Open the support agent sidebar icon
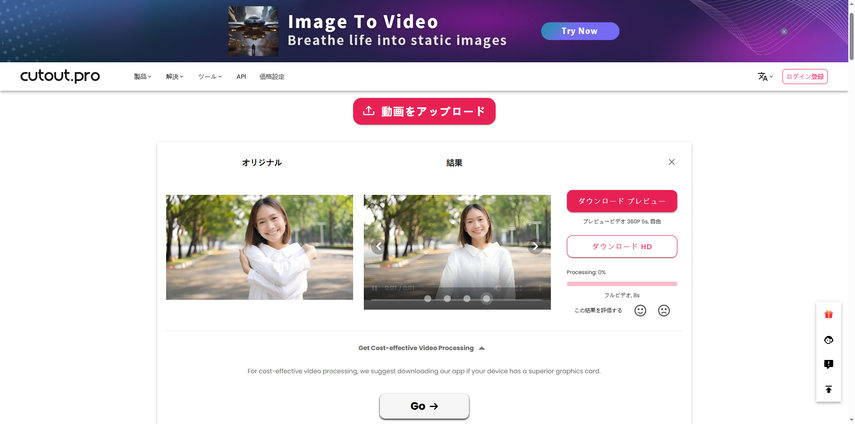Image resolution: width=855 pixels, height=424 pixels. [829, 340]
